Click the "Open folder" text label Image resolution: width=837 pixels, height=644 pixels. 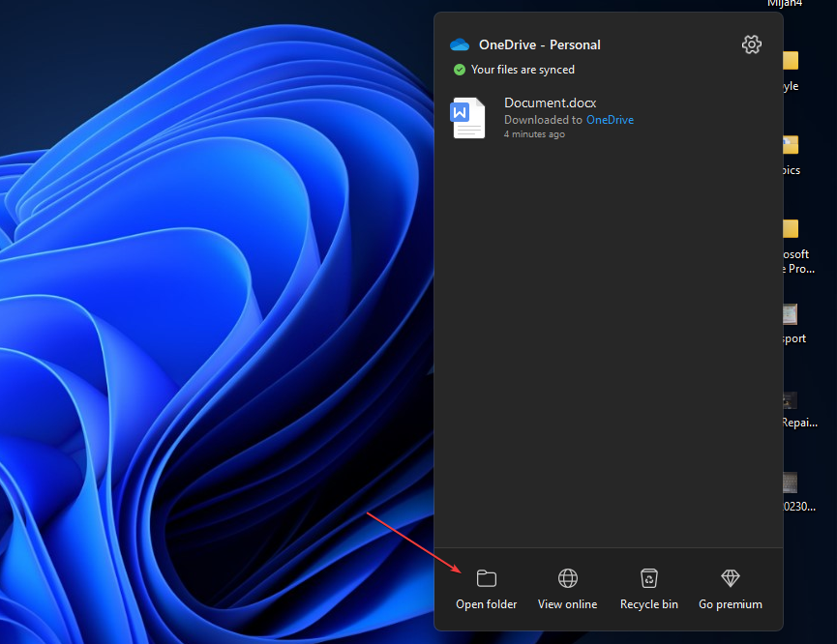487,604
